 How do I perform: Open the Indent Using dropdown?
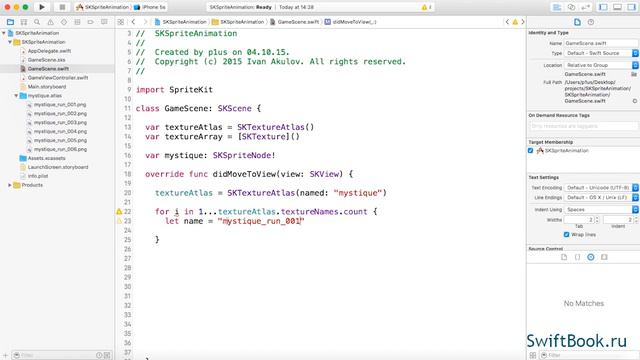point(601,209)
